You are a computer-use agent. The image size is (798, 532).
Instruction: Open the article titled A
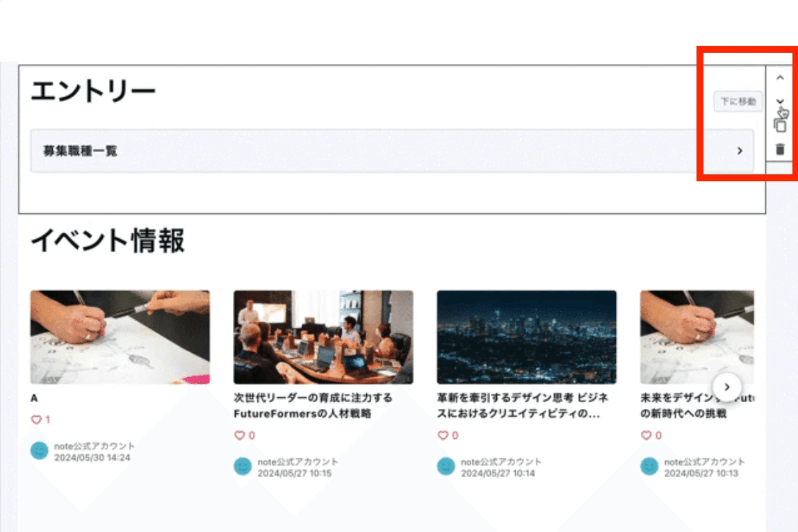pyautogui.click(x=34, y=398)
